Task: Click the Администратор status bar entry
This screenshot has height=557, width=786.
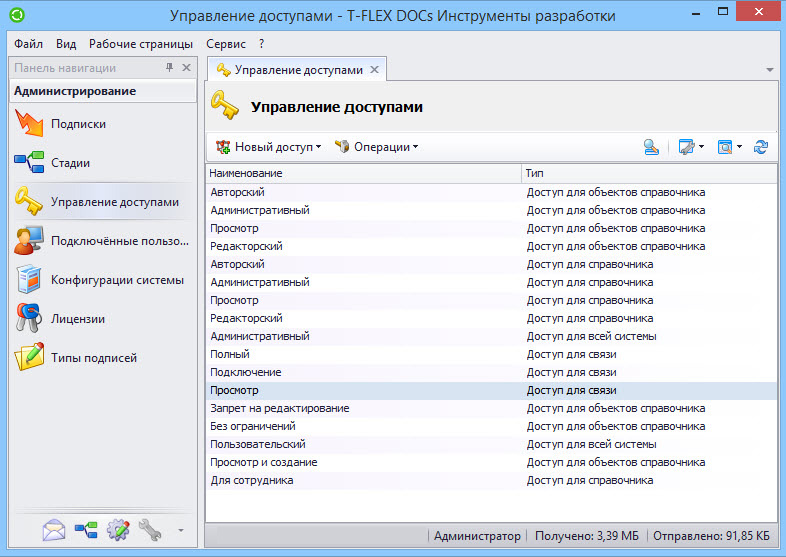Action: (477, 536)
